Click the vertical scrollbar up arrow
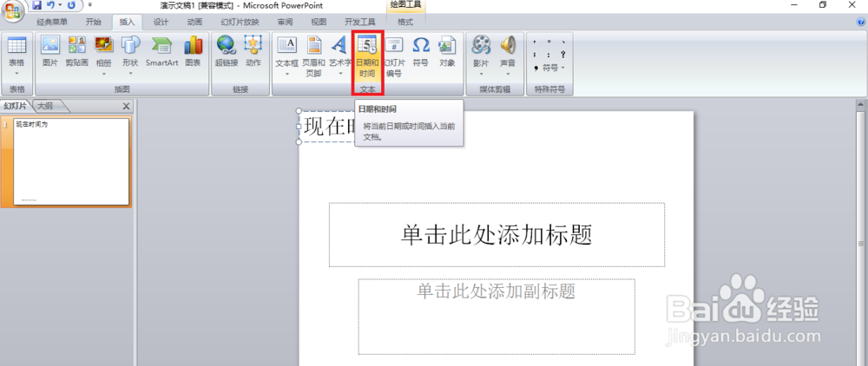 [x=861, y=104]
